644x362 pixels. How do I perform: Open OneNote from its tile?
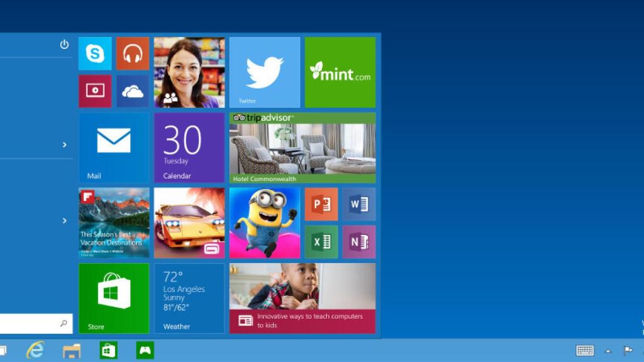pos(360,242)
